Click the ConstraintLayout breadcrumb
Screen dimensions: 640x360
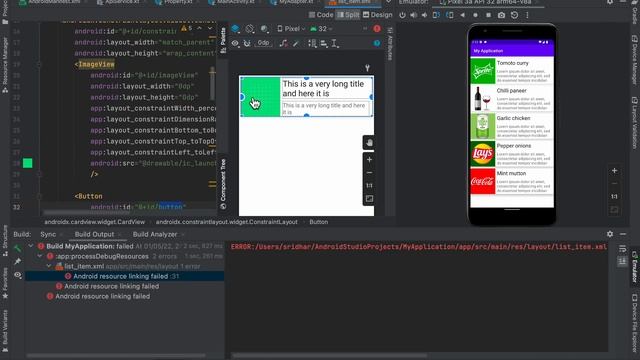coord(227,222)
